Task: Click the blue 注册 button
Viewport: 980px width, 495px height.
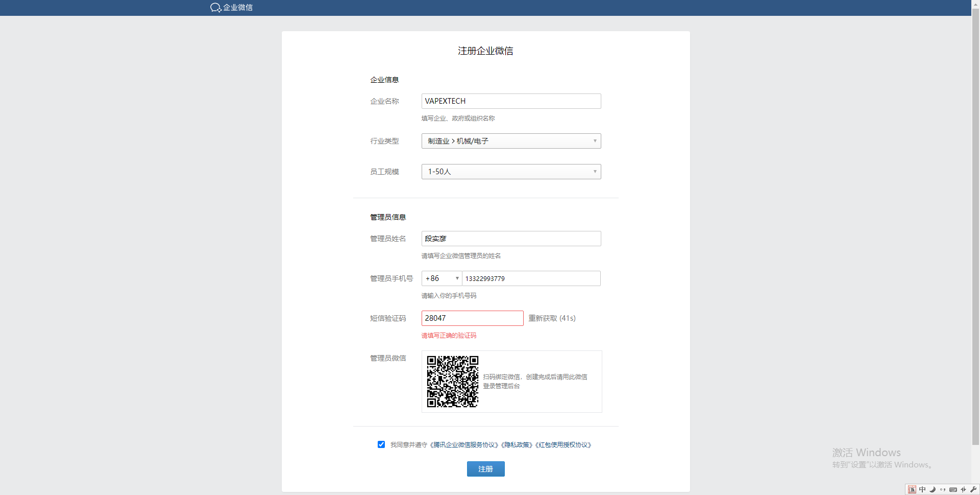Action: pyautogui.click(x=485, y=469)
